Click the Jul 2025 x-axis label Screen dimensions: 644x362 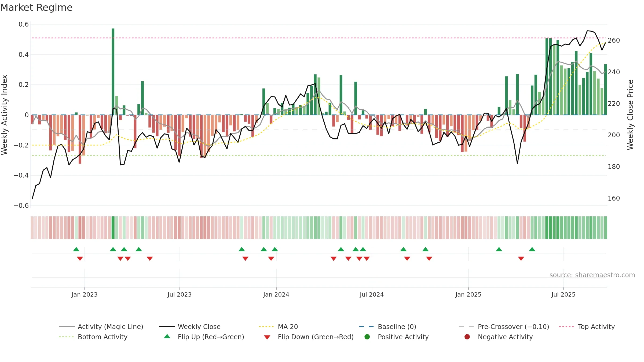[563, 295]
